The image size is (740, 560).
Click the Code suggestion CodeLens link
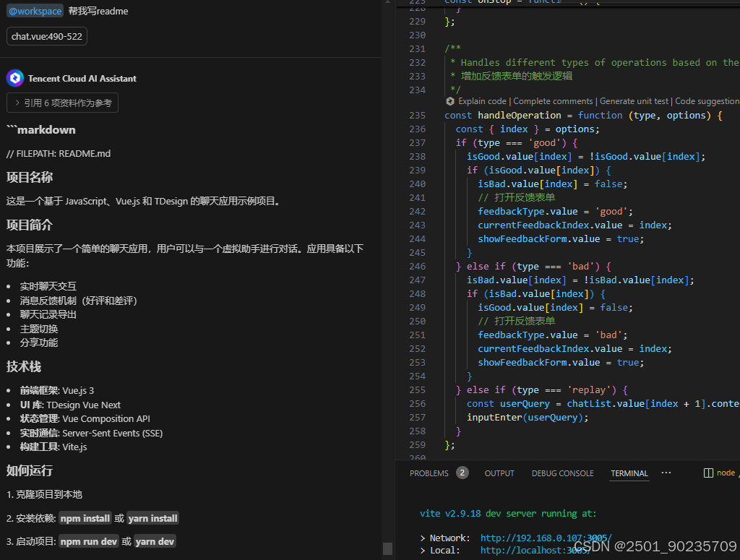point(707,101)
